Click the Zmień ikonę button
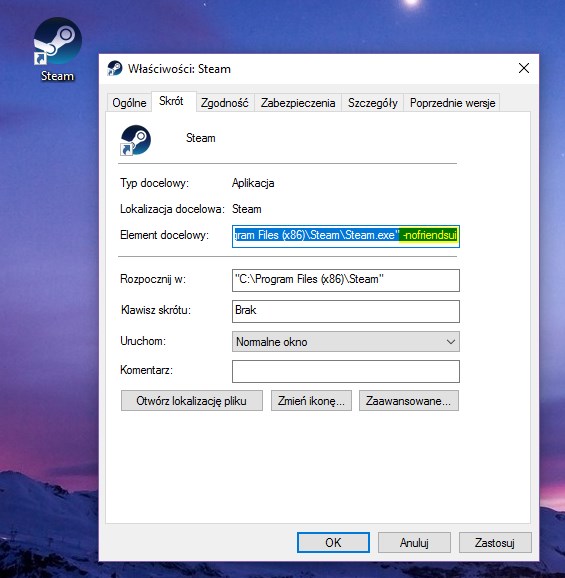The width and height of the screenshot is (565, 578). 311,401
